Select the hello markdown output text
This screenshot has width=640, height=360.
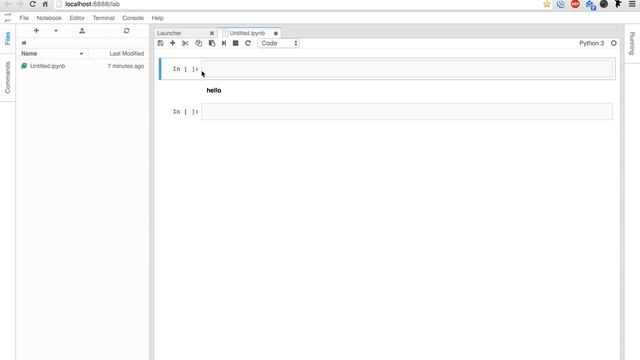click(x=214, y=90)
